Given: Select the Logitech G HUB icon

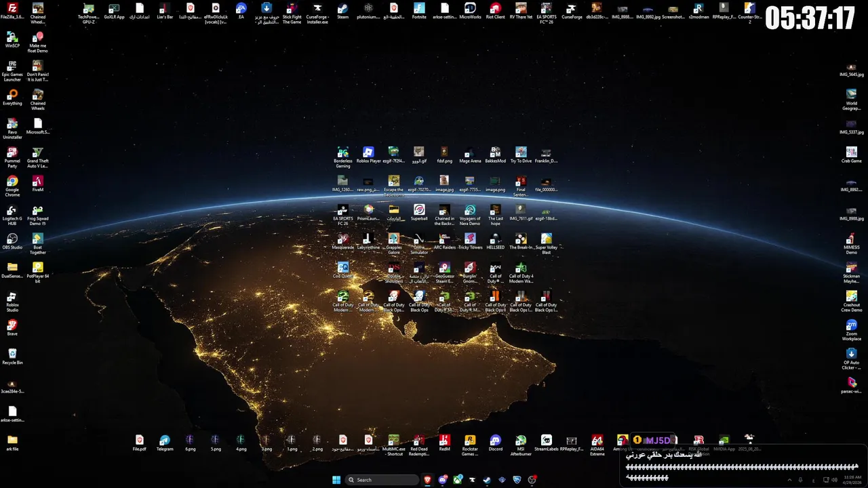Looking at the screenshot, I should click(12, 215).
